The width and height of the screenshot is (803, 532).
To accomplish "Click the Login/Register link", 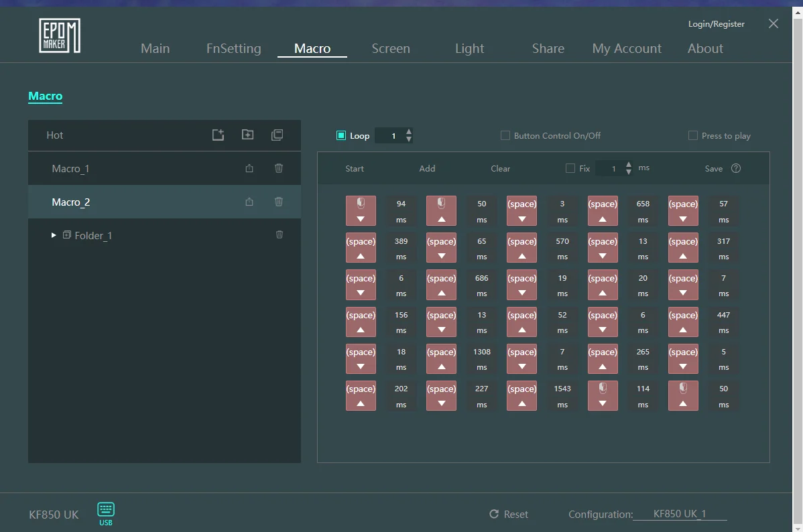I will coord(716,24).
